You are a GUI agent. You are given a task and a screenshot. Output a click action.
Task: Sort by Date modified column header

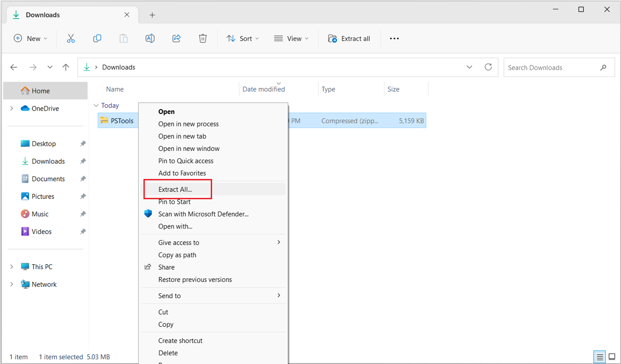(278, 89)
